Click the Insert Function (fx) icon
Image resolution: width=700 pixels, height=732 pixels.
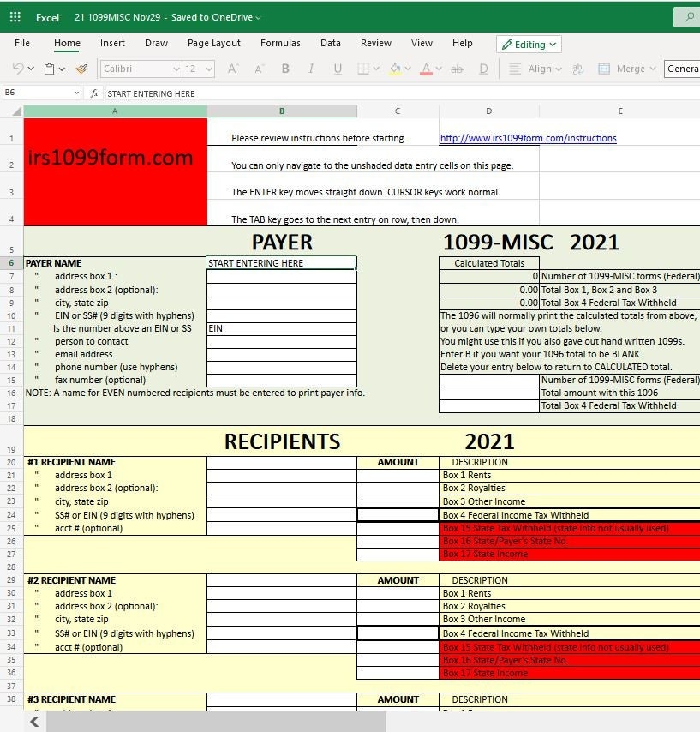pos(94,93)
